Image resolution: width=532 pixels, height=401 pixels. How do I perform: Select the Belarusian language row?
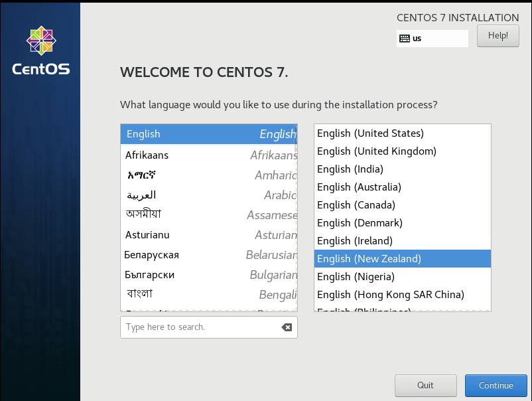tap(209, 255)
